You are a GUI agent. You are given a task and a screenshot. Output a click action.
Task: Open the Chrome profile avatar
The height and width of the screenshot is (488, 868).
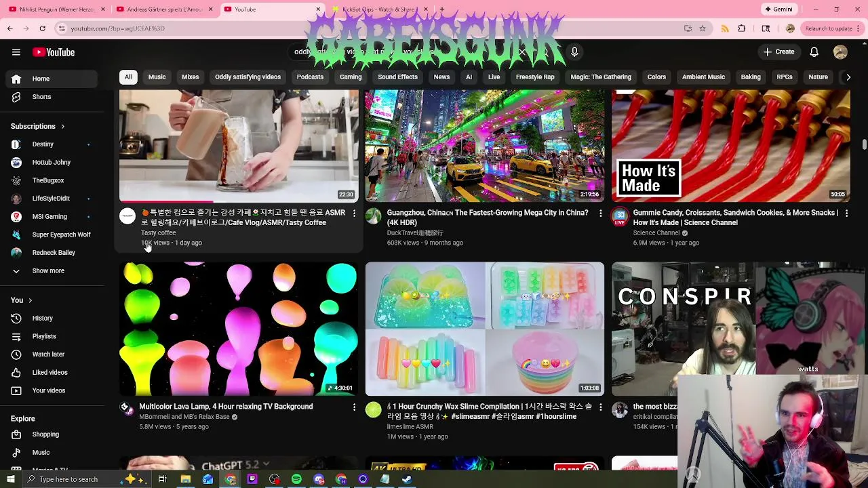[790, 28]
